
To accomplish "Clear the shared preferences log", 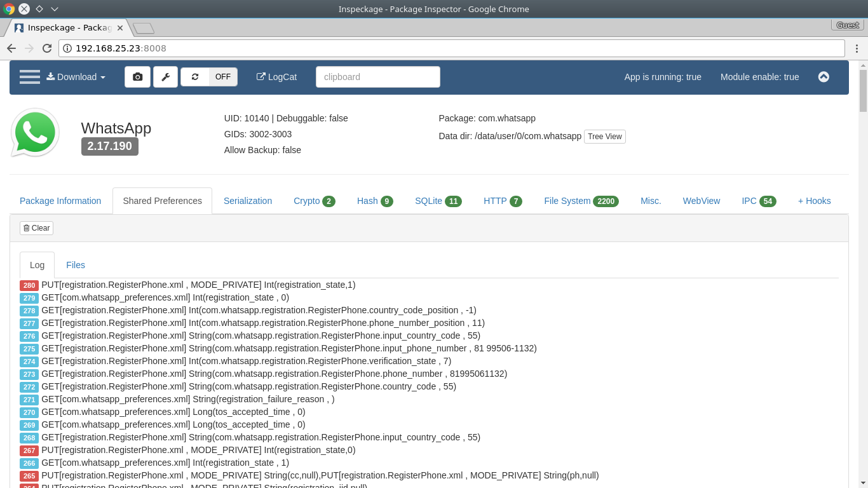I will click(36, 228).
